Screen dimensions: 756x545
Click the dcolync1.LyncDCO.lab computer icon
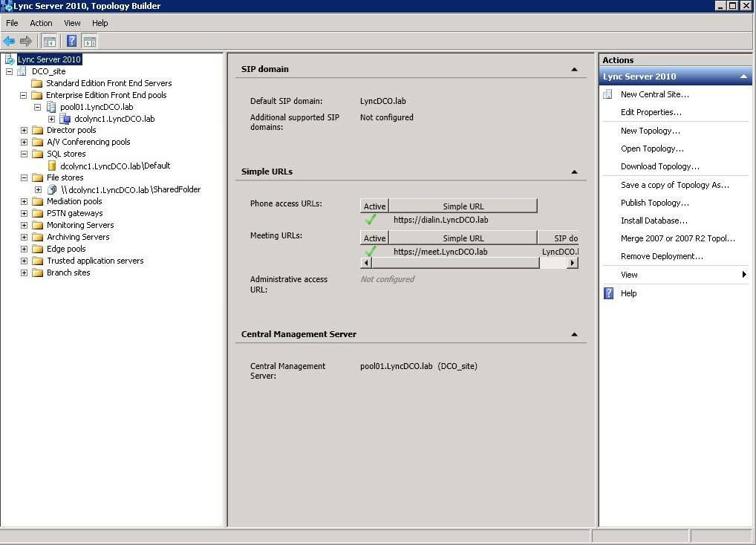[x=65, y=119]
